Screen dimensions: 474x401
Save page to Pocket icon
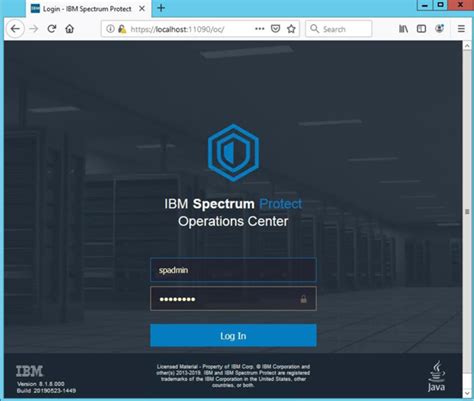pyautogui.click(x=275, y=29)
